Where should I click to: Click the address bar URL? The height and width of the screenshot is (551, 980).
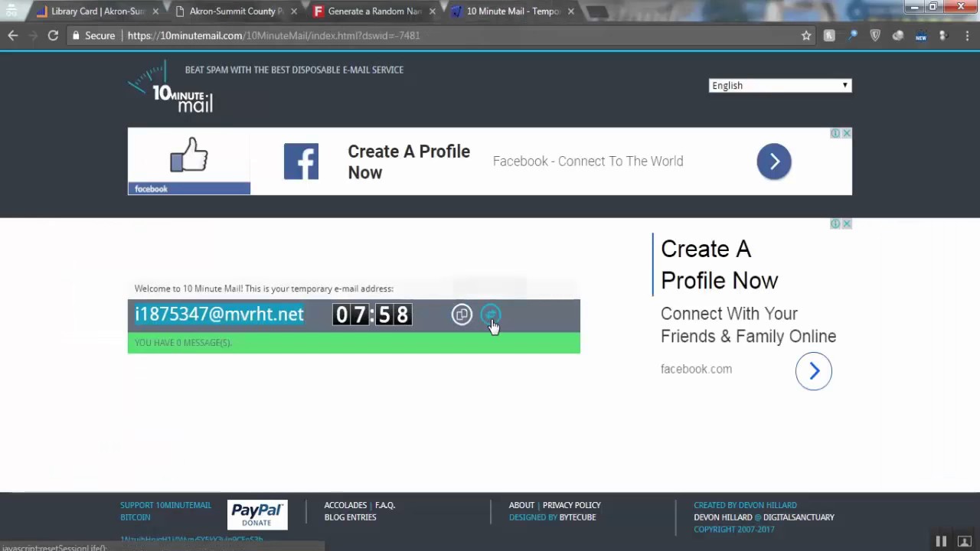[x=273, y=35]
